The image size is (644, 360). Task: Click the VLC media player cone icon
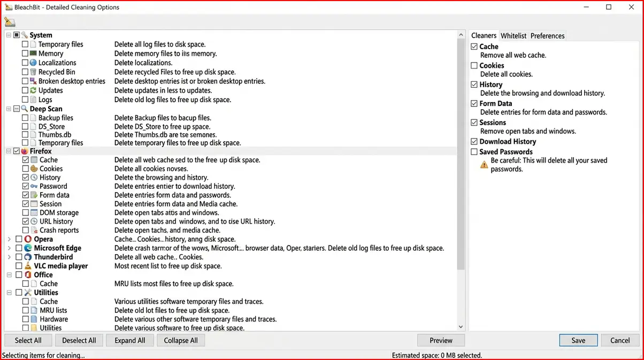[28, 266]
